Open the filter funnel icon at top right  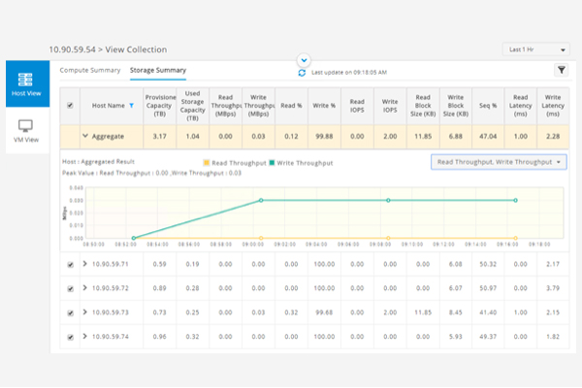point(561,70)
